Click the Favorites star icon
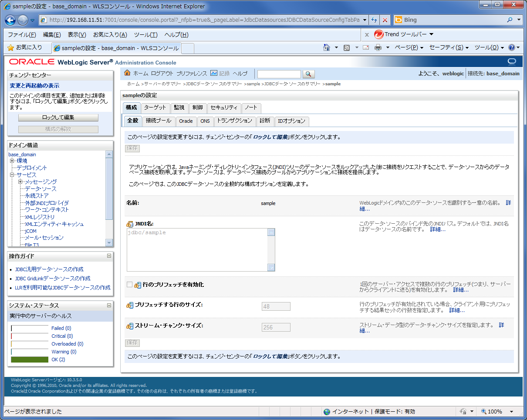The width and height of the screenshot is (527, 420). pos(11,47)
